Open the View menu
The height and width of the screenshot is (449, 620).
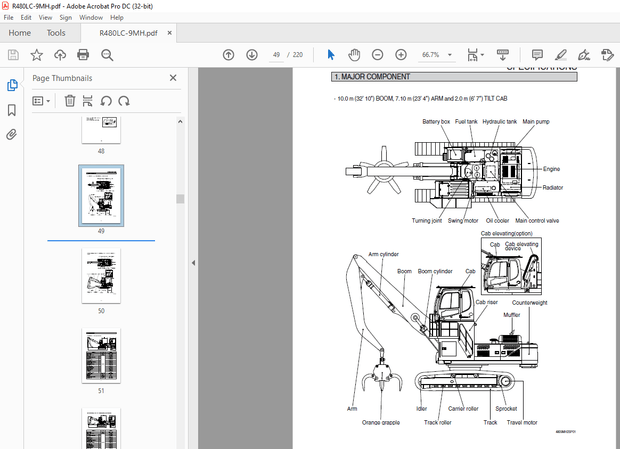click(x=45, y=17)
